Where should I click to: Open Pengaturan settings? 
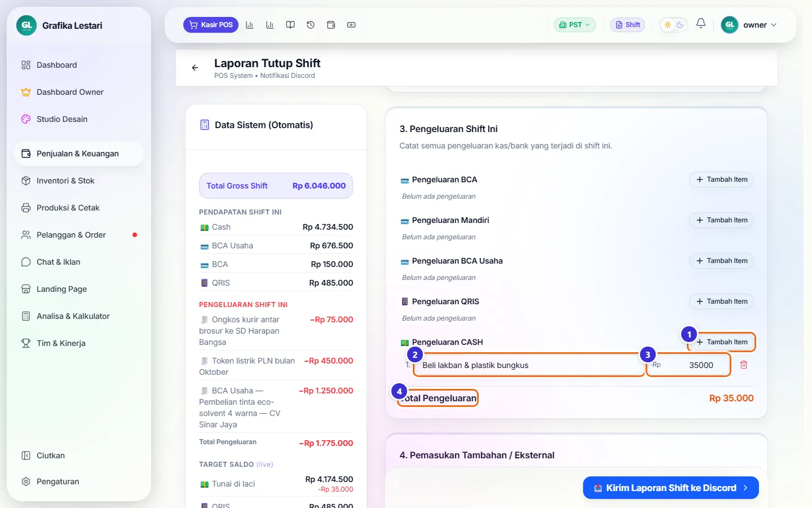79,481
